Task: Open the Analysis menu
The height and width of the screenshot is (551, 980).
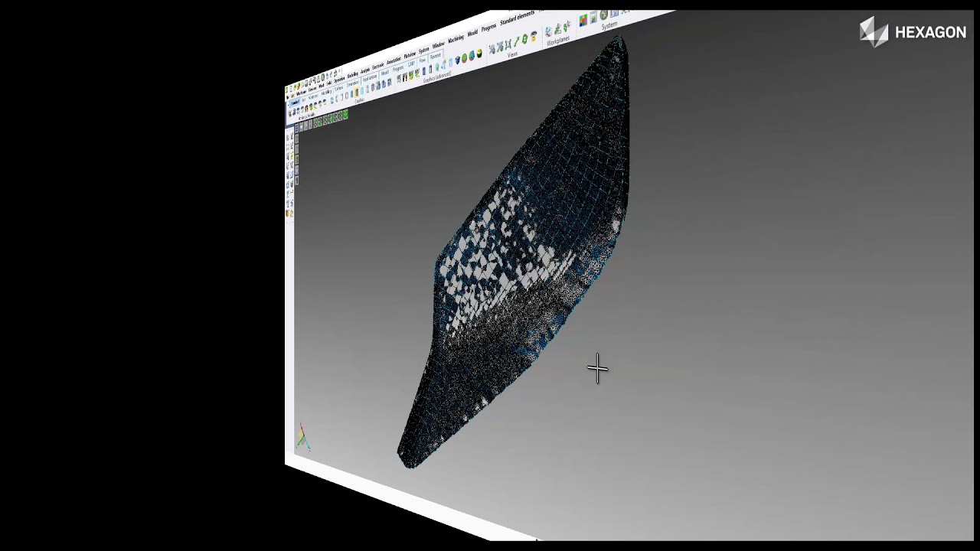Action: pyautogui.click(x=365, y=71)
